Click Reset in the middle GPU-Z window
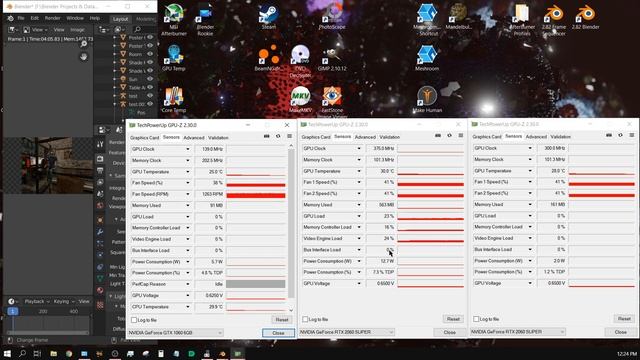The image size is (640, 360). point(453,319)
